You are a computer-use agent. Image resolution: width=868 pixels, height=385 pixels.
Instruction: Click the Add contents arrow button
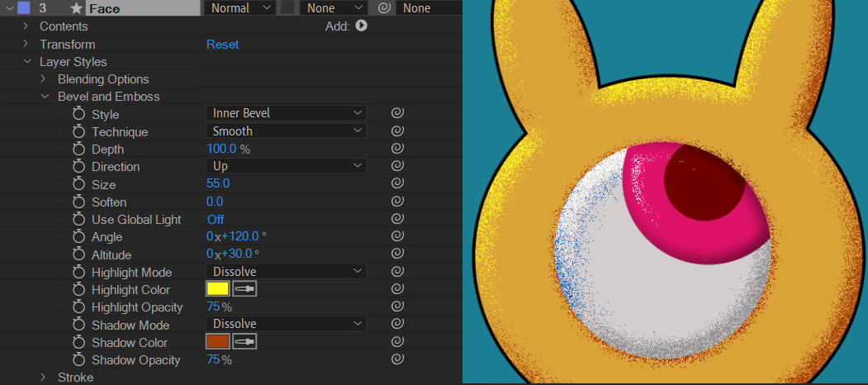coord(362,26)
